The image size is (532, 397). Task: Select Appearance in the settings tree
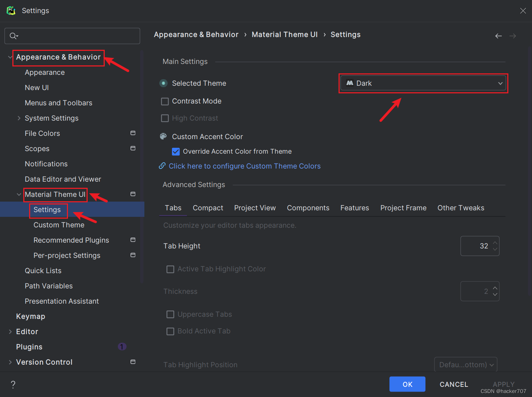[45, 72]
